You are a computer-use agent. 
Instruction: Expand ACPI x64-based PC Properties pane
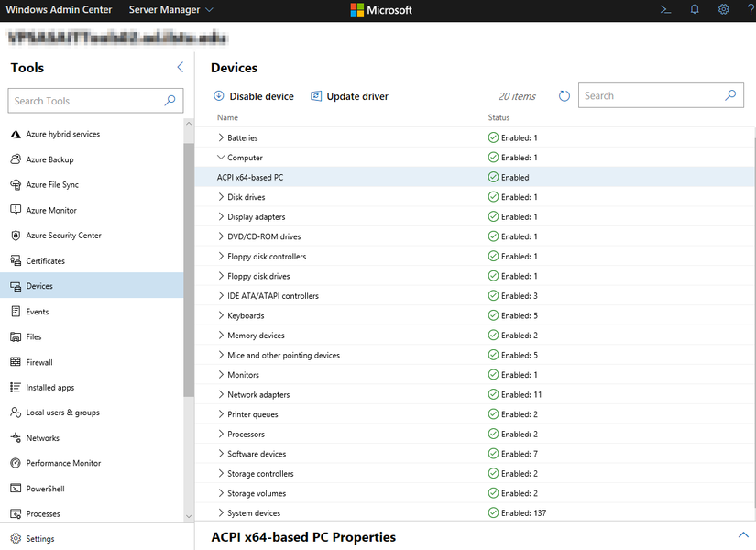(x=743, y=534)
